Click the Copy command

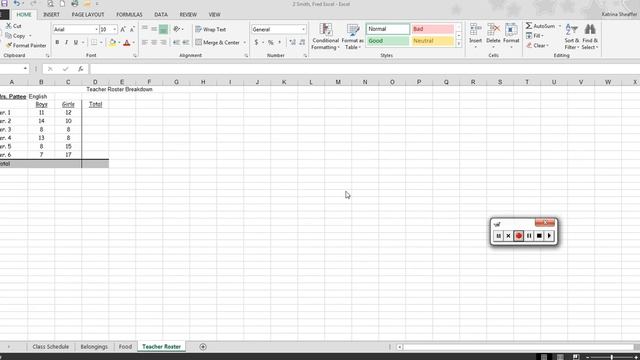[x=16, y=36]
